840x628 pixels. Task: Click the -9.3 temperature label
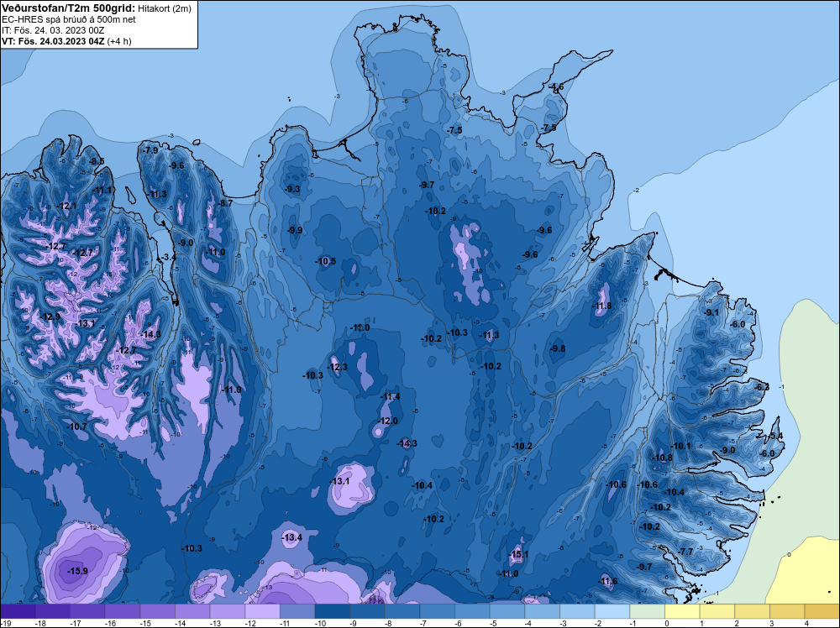pos(292,189)
